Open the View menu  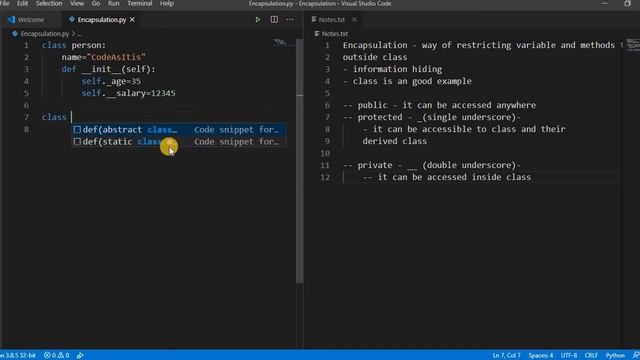[77, 4]
